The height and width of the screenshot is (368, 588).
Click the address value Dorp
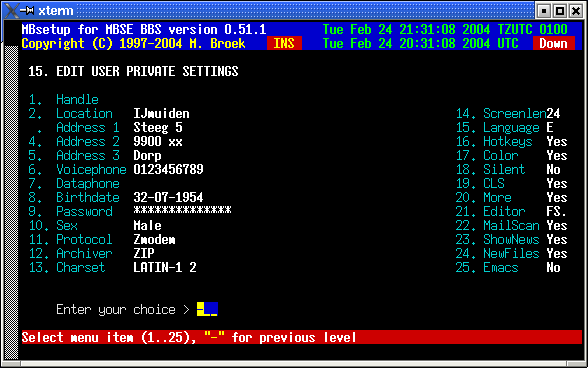(x=147, y=155)
